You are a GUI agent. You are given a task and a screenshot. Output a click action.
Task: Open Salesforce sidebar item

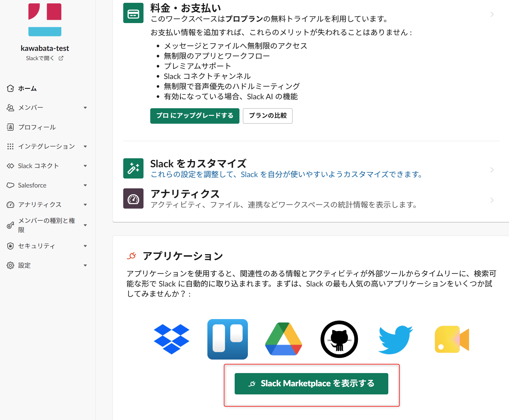[32, 185]
